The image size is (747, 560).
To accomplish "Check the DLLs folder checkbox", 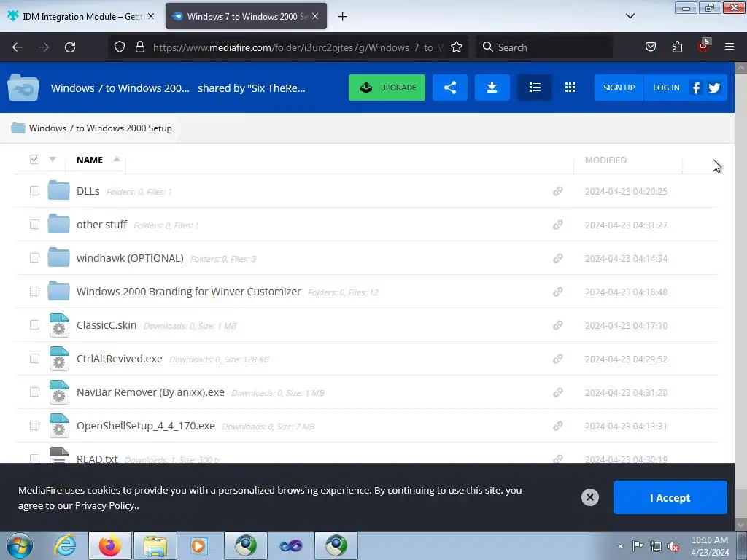I will pyautogui.click(x=34, y=191).
